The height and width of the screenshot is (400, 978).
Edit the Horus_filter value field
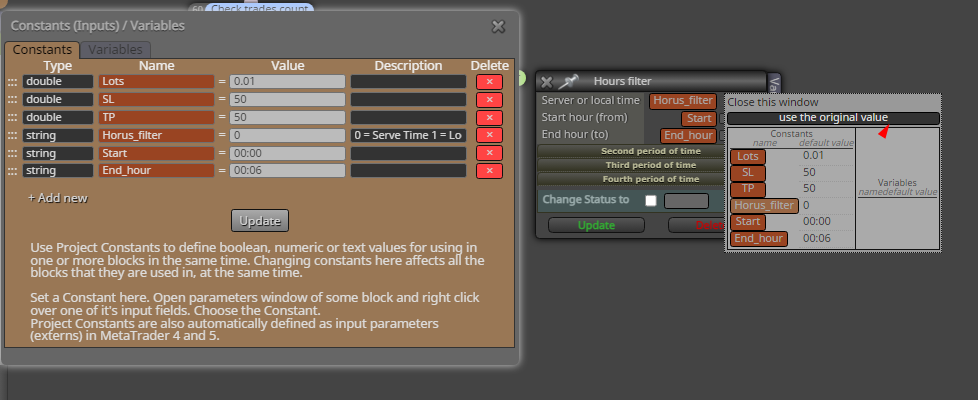(x=288, y=135)
